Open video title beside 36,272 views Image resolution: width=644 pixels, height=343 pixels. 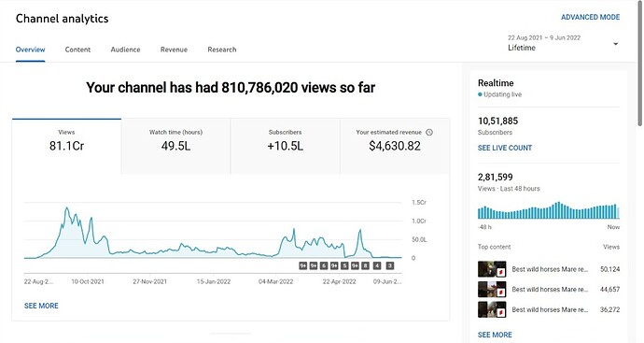click(x=550, y=309)
